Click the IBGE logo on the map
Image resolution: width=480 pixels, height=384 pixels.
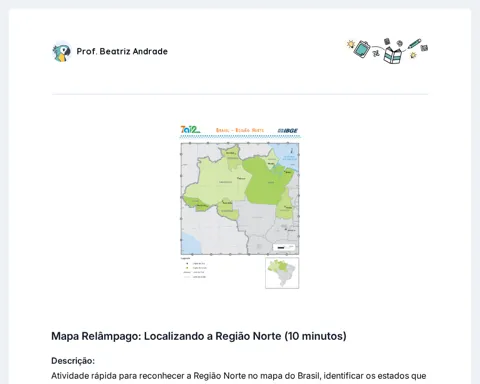pyautogui.click(x=288, y=131)
